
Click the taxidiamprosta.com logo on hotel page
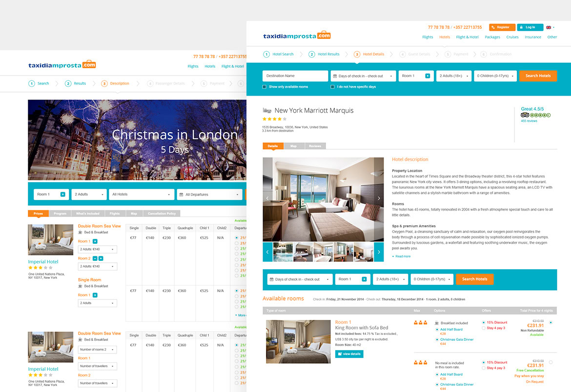pyautogui.click(x=297, y=35)
